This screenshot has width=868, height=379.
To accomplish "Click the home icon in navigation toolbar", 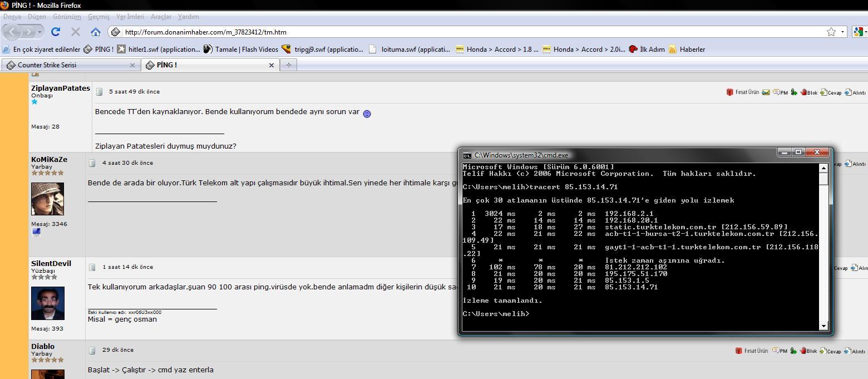I will pos(96,32).
